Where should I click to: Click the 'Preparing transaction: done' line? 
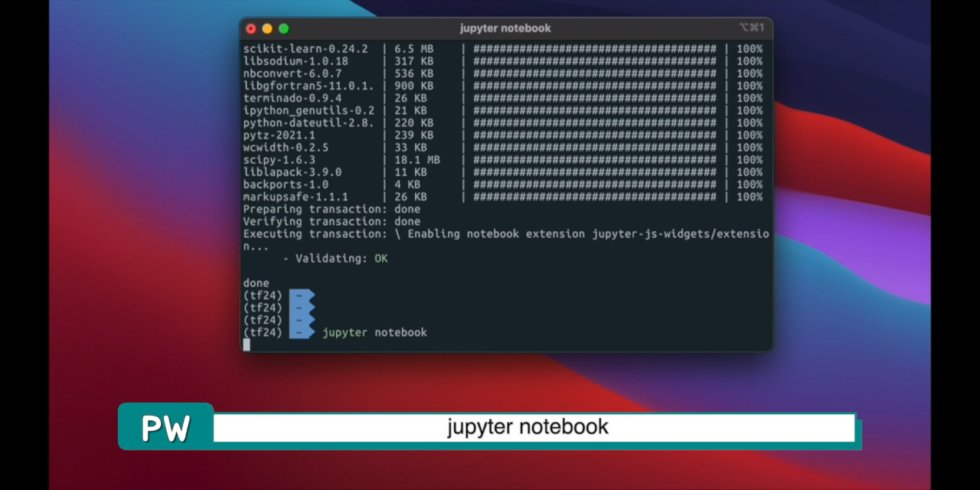point(332,209)
